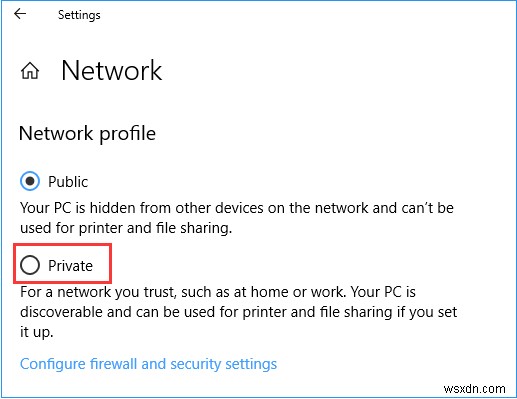Go back using the arrow icon
The image size is (517, 399).
tap(20, 14)
